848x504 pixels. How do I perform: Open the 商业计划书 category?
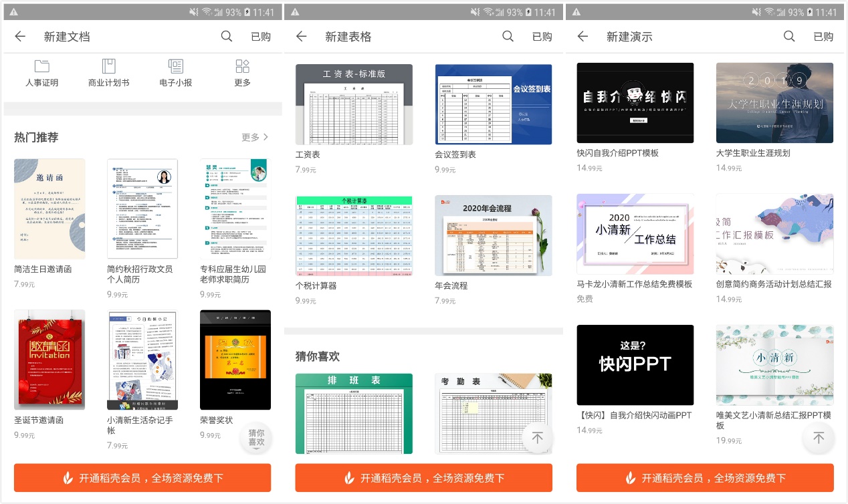click(108, 72)
